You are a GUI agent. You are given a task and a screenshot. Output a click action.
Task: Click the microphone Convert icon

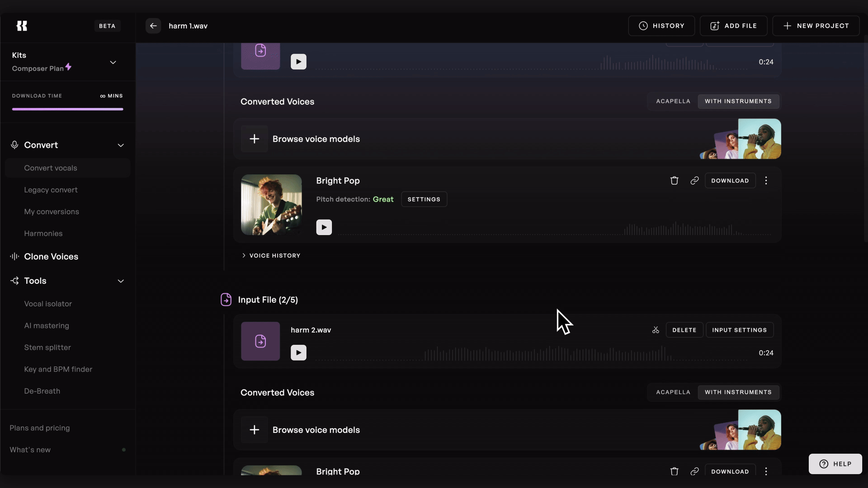click(x=14, y=145)
